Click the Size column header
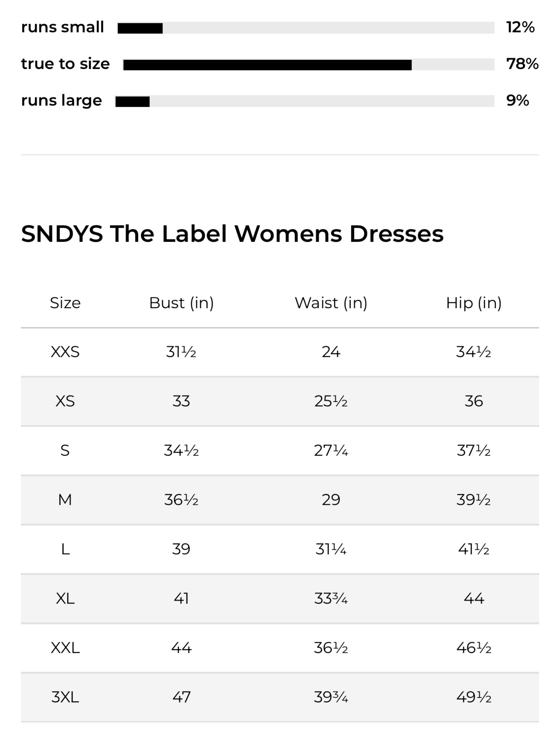 pyautogui.click(x=65, y=303)
